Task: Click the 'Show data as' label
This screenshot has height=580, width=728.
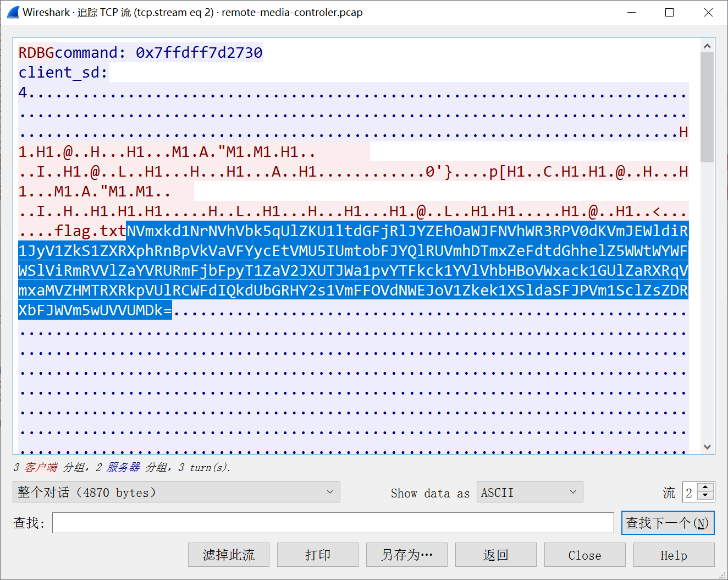Action: [430, 493]
